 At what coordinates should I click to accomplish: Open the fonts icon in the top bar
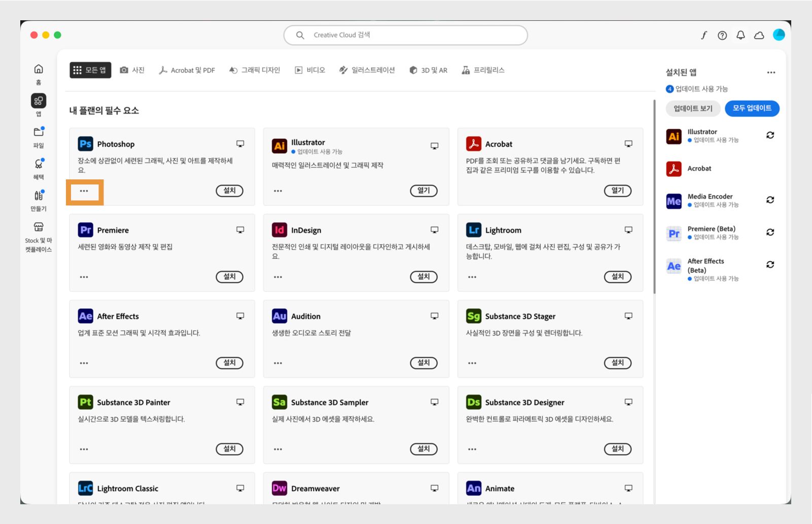click(704, 35)
